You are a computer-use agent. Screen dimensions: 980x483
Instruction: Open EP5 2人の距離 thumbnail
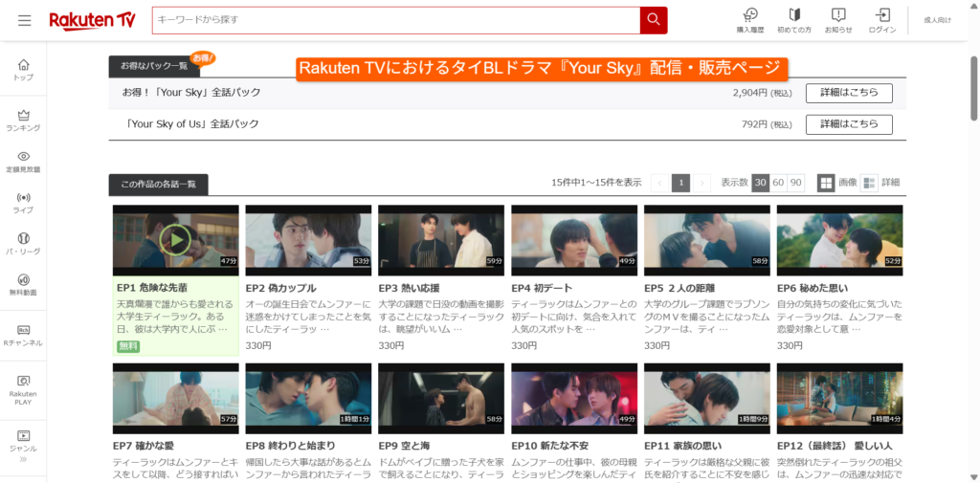707,240
